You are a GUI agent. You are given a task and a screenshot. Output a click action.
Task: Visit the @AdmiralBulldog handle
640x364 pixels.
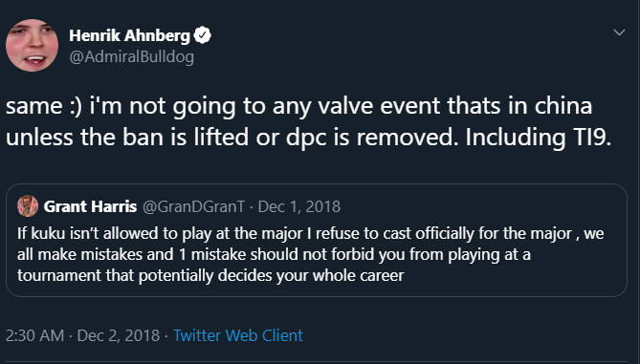click(131, 56)
